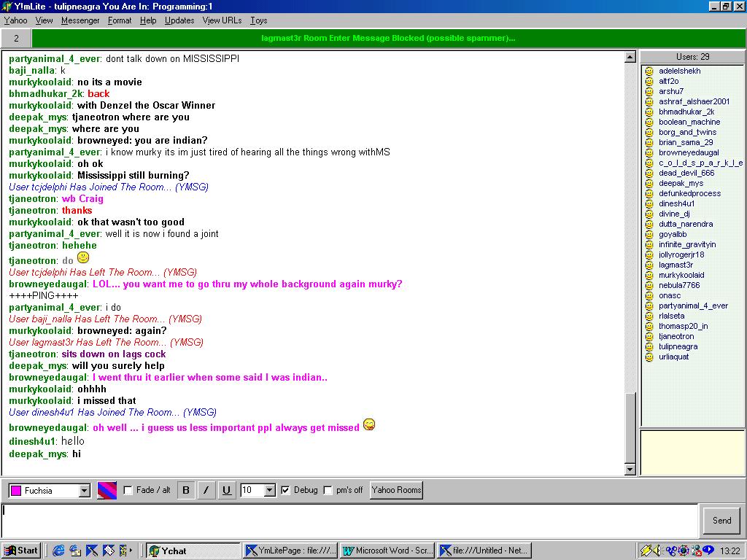Image resolution: width=747 pixels, height=560 pixels.
Task: Click smiley icon beside defunkedprocess
Action: point(649,194)
